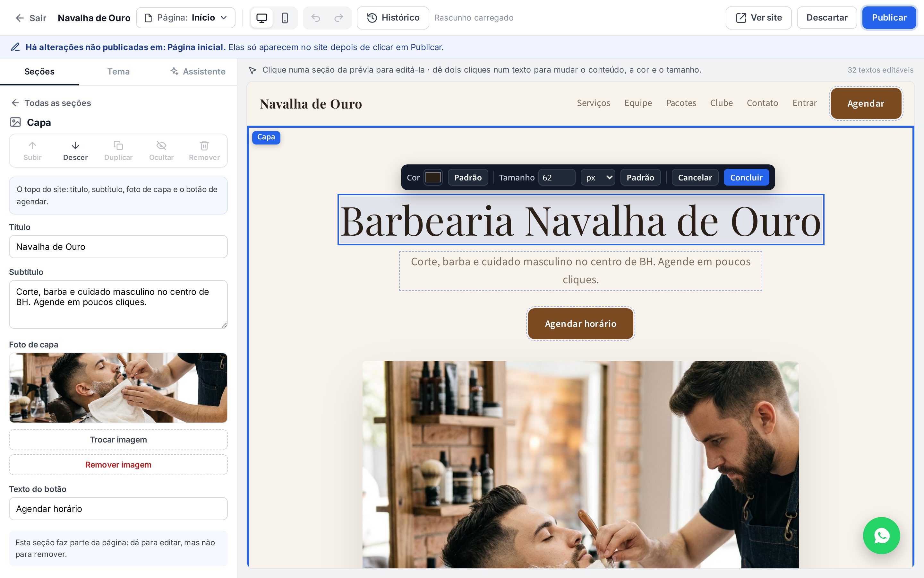Click the Foto de capa thumbnail

point(118,388)
